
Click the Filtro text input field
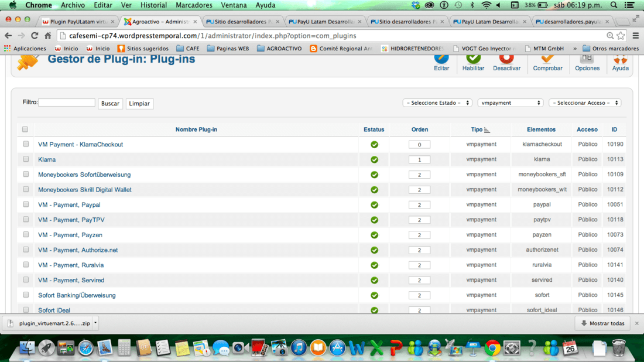[x=67, y=103]
